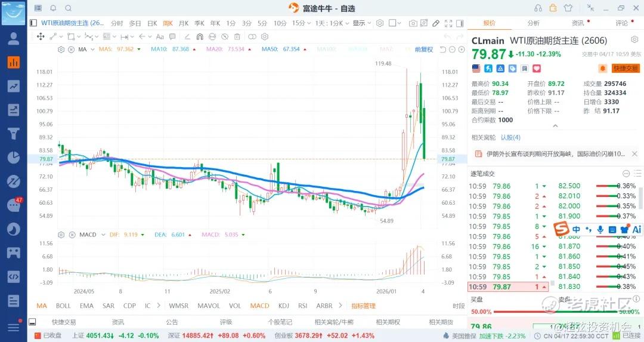Image resolution: width=644 pixels, height=342 pixels.
Task: Open the hamburger menu at sidebar bottom
Action: [x=14, y=327]
